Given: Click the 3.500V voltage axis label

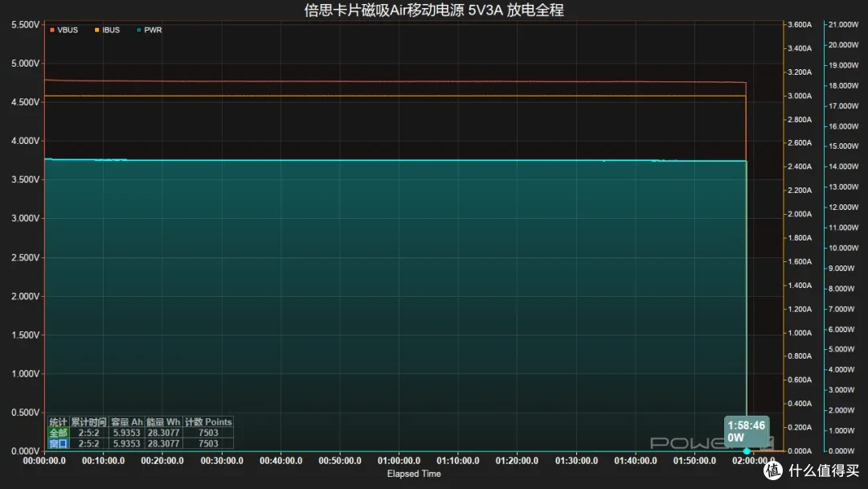Looking at the screenshot, I should pyautogui.click(x=26, y=179).
